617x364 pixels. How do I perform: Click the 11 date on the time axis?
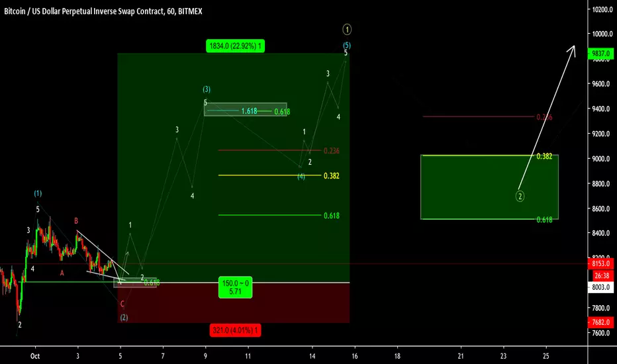(x=248, y=356)
